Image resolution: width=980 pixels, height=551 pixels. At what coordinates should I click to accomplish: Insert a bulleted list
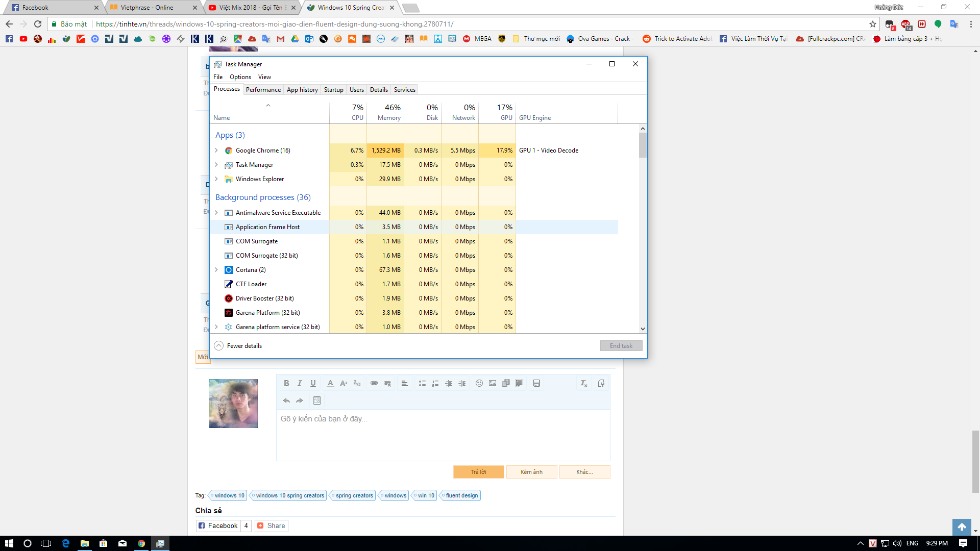[422, 383]
